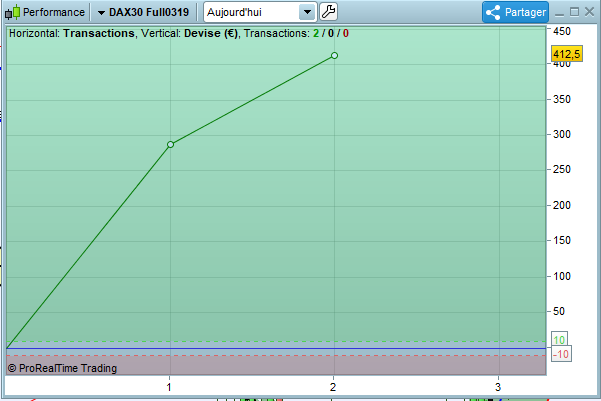This screenshot has height=401, width=601.
Task: Click the equity curve point at transaction 2
Action: pos(334,56)
